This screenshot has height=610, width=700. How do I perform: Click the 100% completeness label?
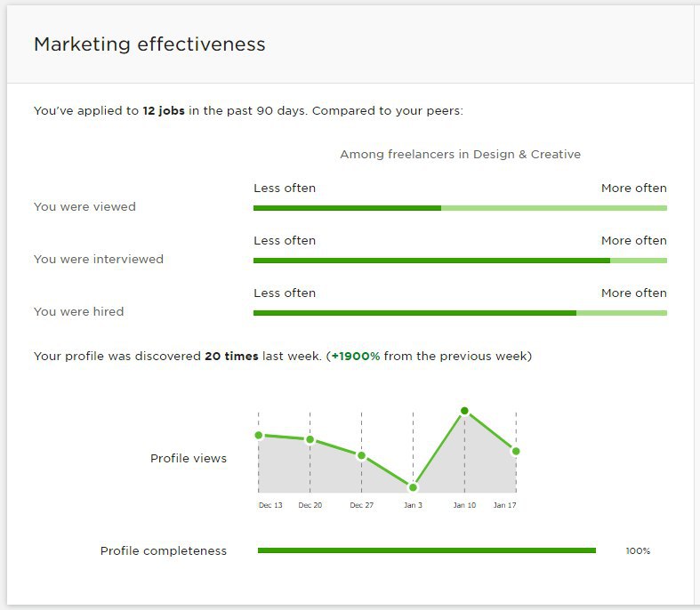coord(638,550)
